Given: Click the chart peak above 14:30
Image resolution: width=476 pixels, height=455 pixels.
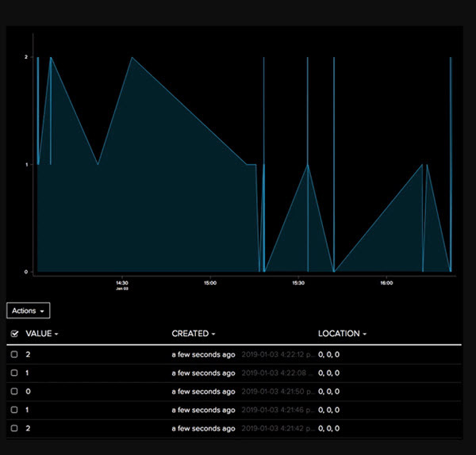Looking at the screenshot, I should click(132, 58).
